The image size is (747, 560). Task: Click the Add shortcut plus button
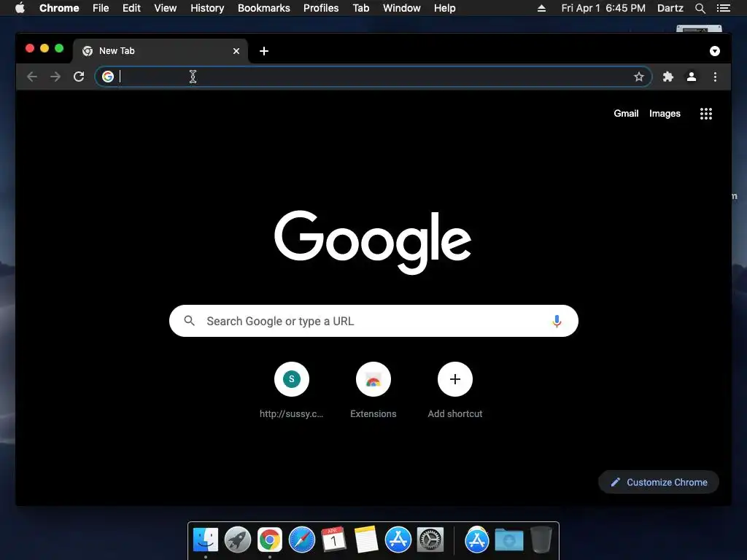click(455, 379)
